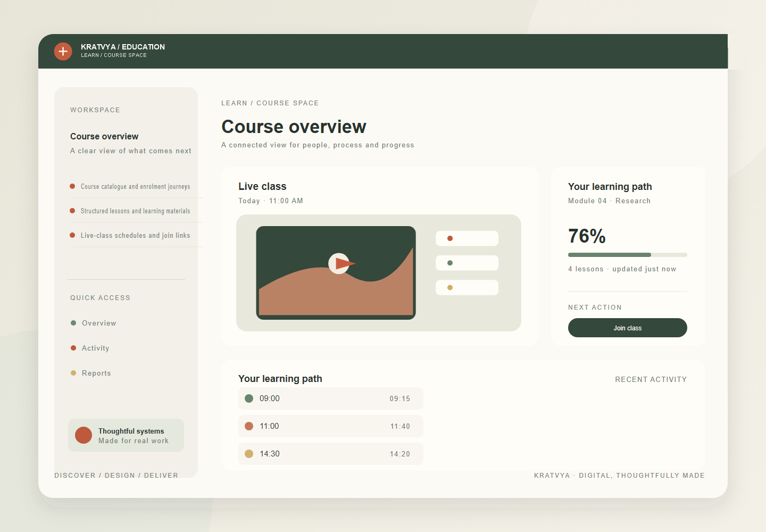This screenshot has width=766, height=532.
Task: Open the 14:30 schedule row
Action: (x=331, y=454)
